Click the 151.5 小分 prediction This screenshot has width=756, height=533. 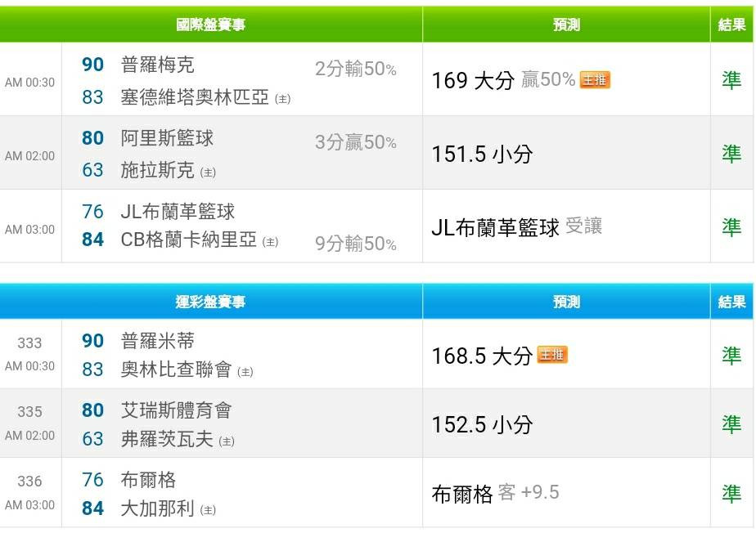pyautogui.click(x=482, y=155)
